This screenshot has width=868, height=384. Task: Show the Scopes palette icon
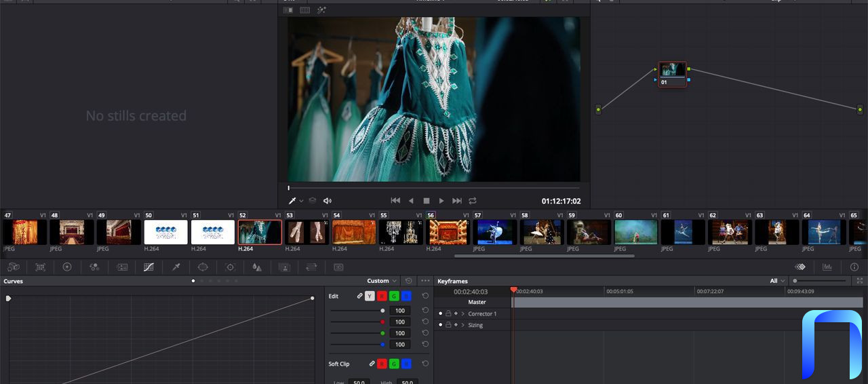(827, 267)
